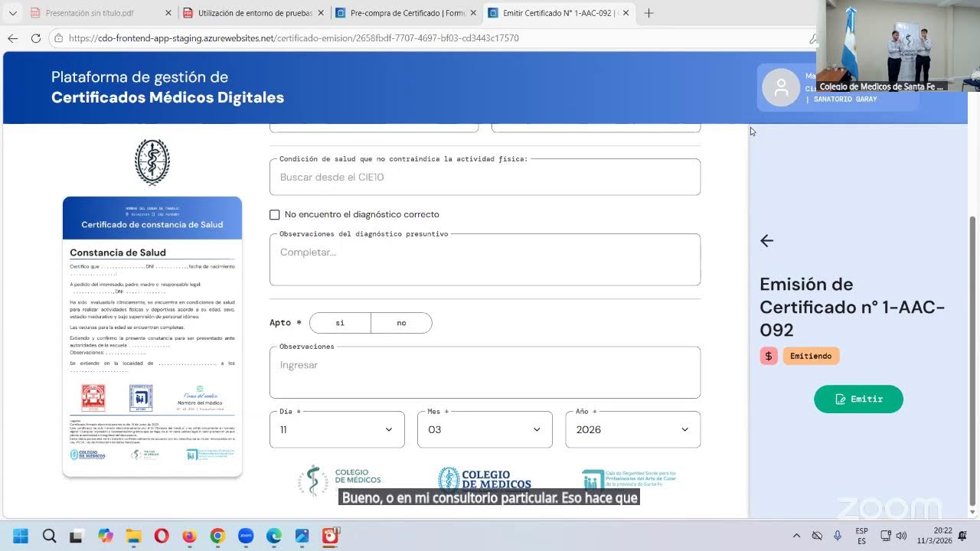
Task: Click the back arrow above Emisión de Certificado
Action: pos(766,241)
